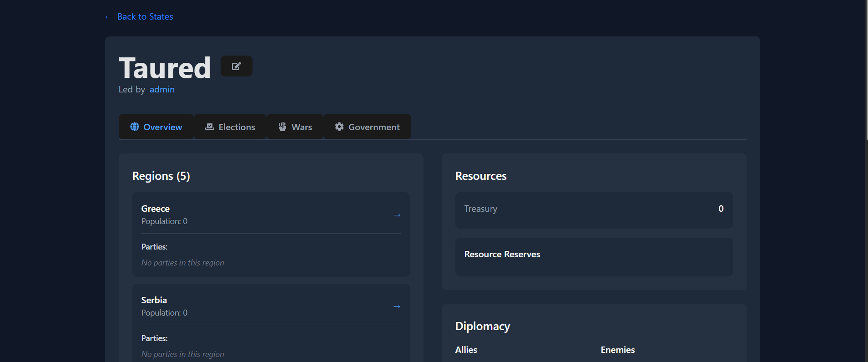Click the edit state name pencil icon
The height and width of the screenshot is (362, 868).
click(236, 66)
